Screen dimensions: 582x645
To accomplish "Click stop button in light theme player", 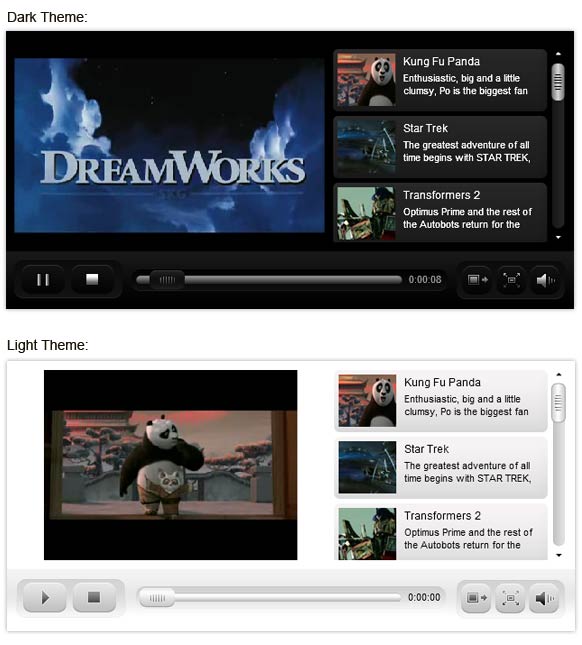I will [94, 597].
